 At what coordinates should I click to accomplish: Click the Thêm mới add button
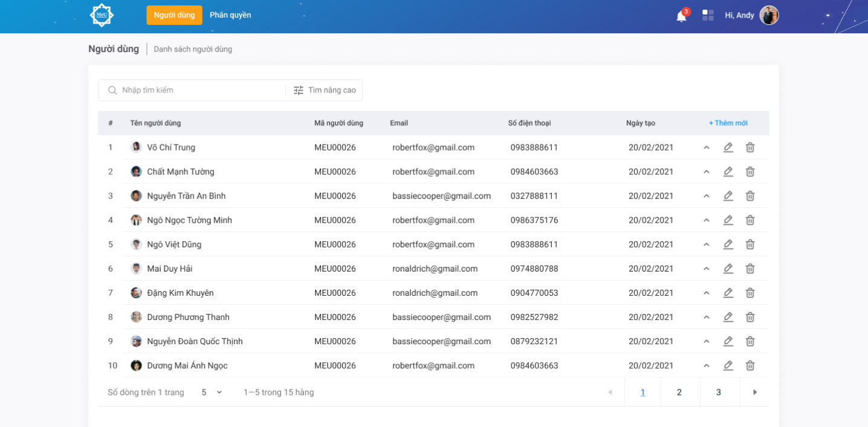728,123
